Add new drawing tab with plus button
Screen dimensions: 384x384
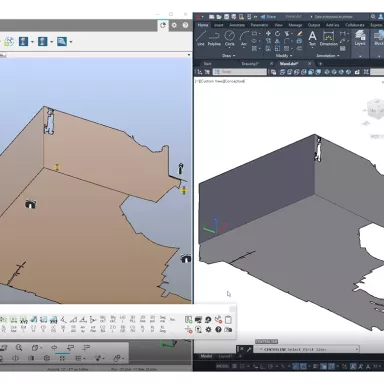321,64
